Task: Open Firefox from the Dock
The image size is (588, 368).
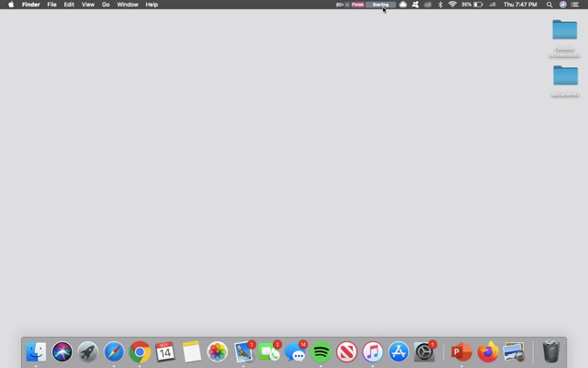Action: [487, 351]
